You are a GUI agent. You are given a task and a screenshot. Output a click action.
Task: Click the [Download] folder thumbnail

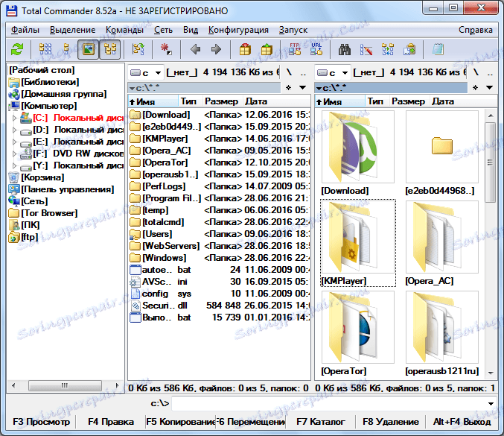[358, 147]
